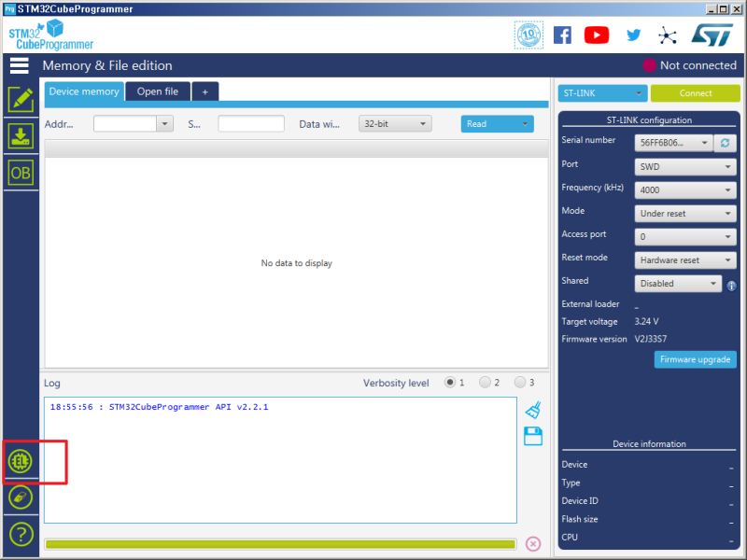Viewport: 747px width, 560px height.
Task: Select verbosity level 1 radio button
Action: [452, 382]
